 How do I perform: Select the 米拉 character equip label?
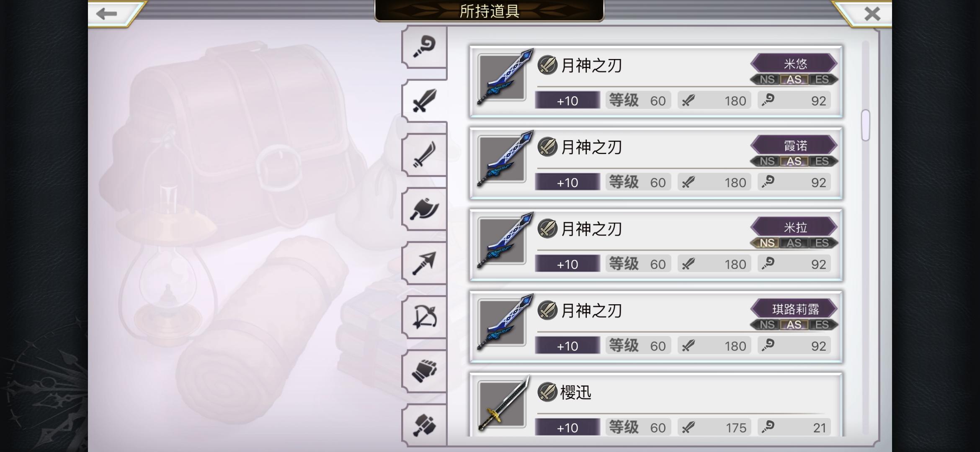click(x=794, y=227)
